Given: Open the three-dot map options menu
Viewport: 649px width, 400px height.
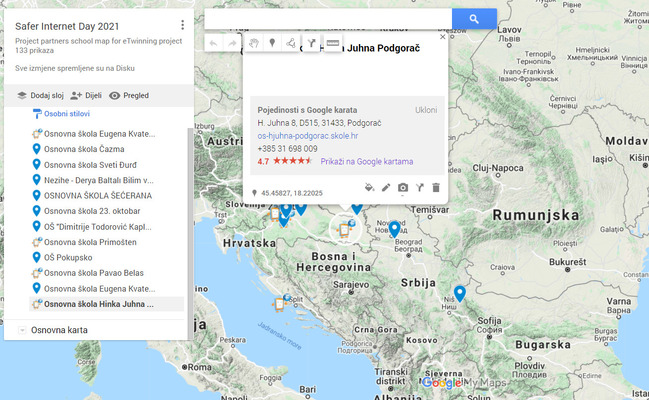Looking at the screenshot, I should [x=182, y=25].
